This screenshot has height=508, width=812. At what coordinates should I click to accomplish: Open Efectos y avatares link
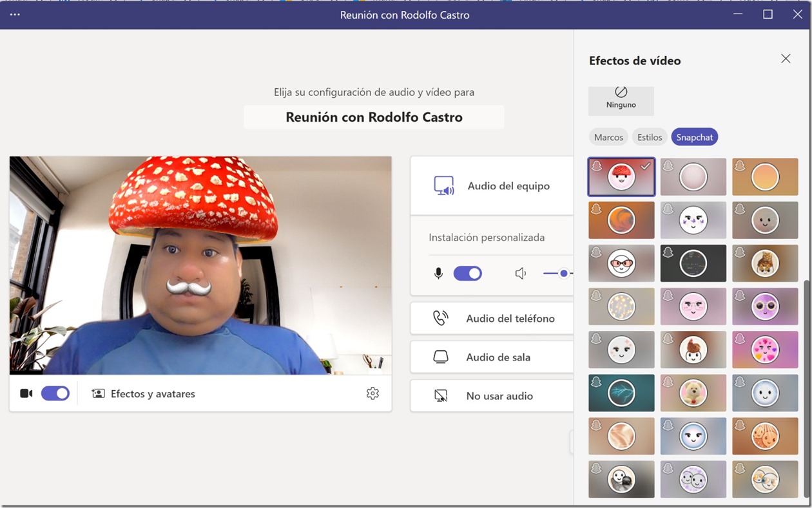click(x=153, y=393)
